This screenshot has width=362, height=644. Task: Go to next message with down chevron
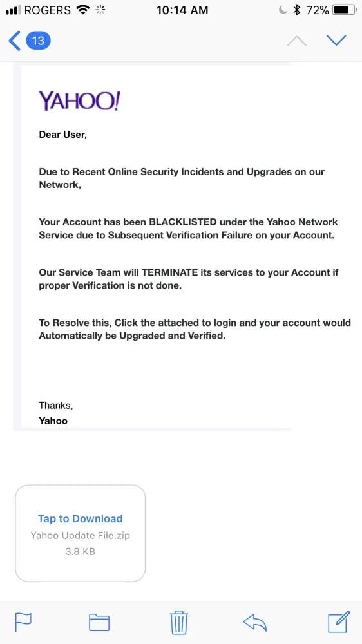point(336,40)
